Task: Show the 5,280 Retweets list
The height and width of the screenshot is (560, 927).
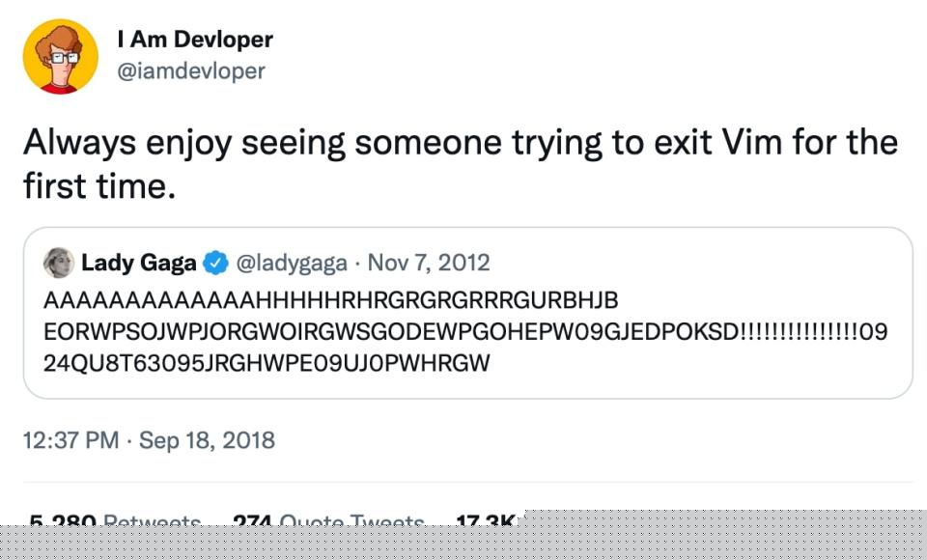Action: (111, 519)
